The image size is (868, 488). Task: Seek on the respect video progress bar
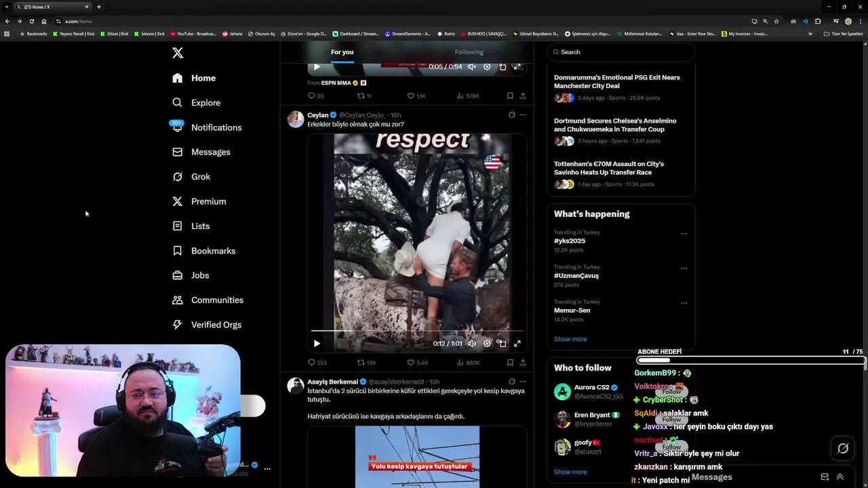[x=417, y=331]
